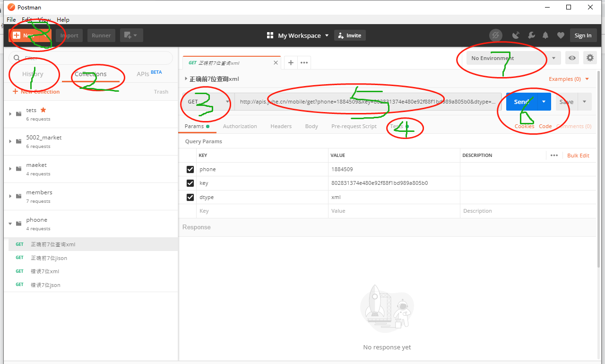Viewport: 605px width, 364px height.
Task: Open the Save button dropdown arrow
Action: [585, 102]
